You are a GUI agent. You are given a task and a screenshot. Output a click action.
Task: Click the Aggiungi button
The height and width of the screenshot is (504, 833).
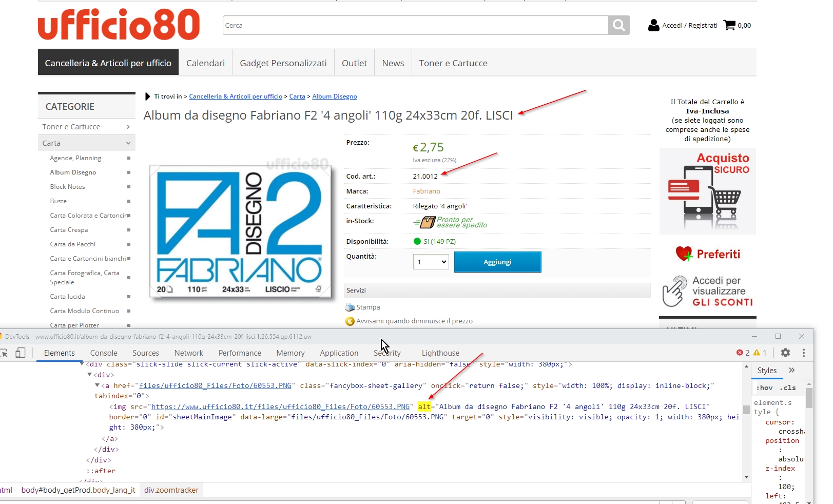[497, 262]
